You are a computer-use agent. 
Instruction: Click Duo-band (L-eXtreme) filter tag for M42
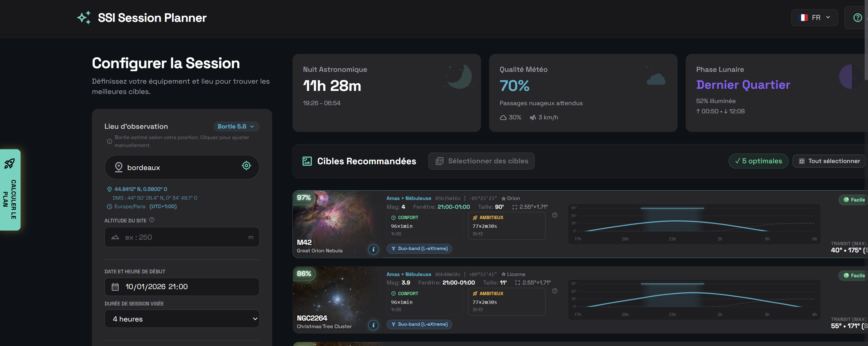point(419,249)
